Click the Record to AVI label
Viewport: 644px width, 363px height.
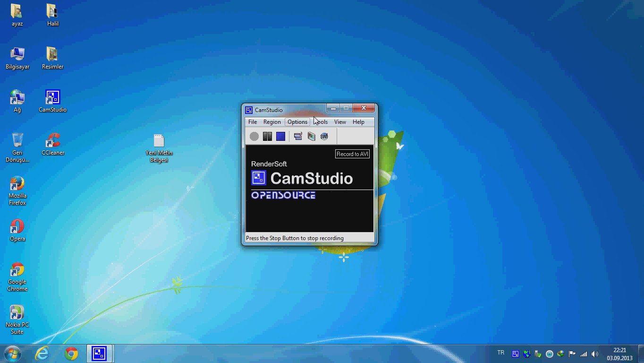pos(352,154)
